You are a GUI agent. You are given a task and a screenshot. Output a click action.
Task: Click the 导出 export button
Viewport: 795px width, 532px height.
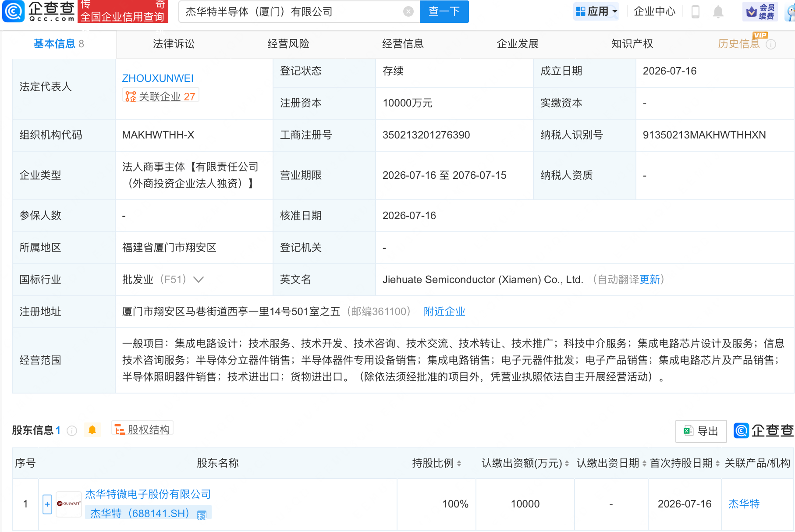[x=701, y=431]
